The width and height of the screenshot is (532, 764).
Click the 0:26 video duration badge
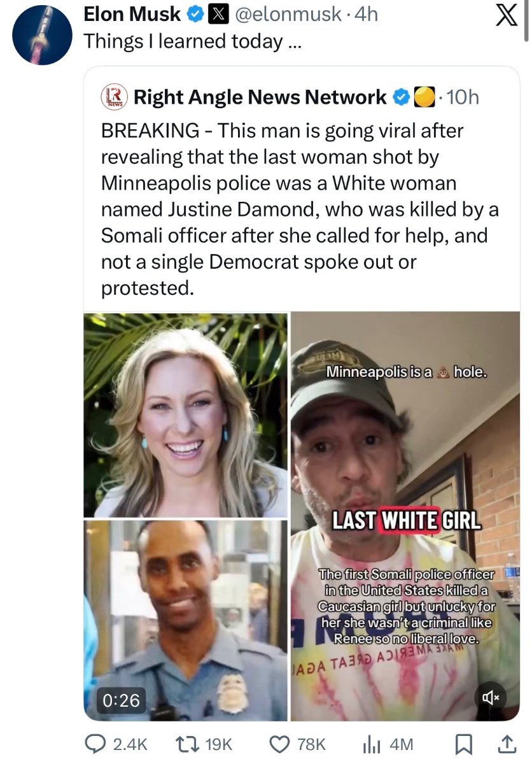(x=121, y=700)
